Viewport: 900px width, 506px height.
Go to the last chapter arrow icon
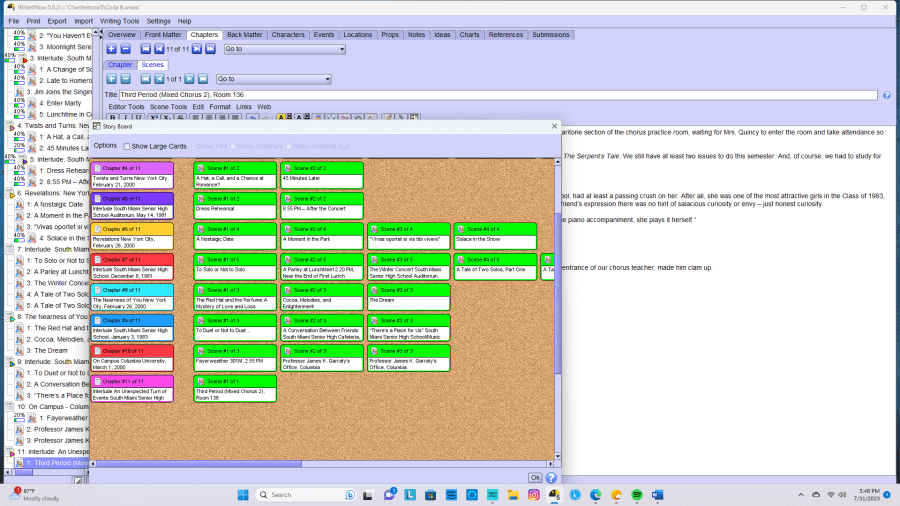pos(210,49)
